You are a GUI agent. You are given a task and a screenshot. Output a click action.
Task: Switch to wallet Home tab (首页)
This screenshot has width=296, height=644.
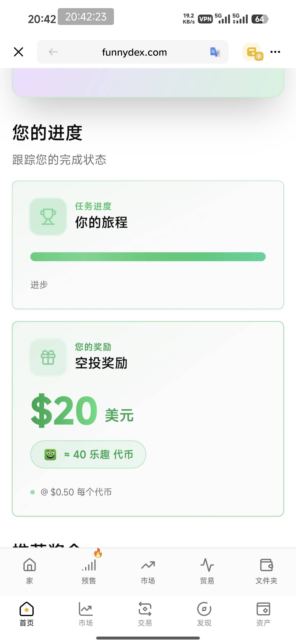(x=26, y=614)
